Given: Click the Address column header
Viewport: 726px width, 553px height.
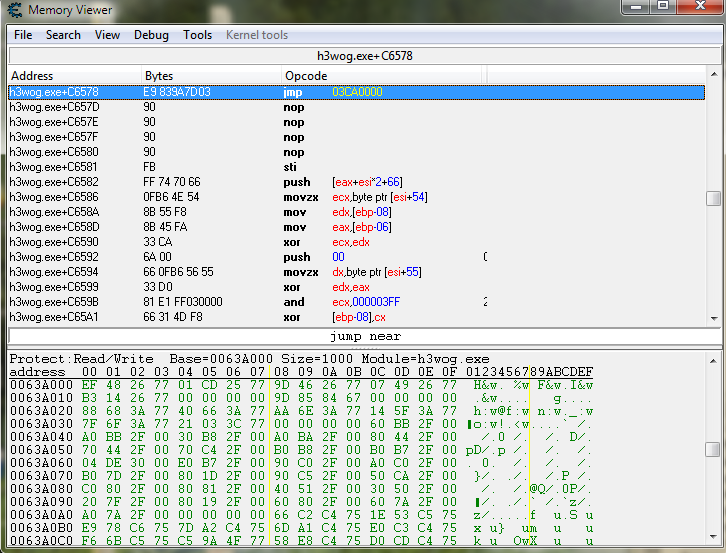Looking at the screenshot, I should click(32, 76).
